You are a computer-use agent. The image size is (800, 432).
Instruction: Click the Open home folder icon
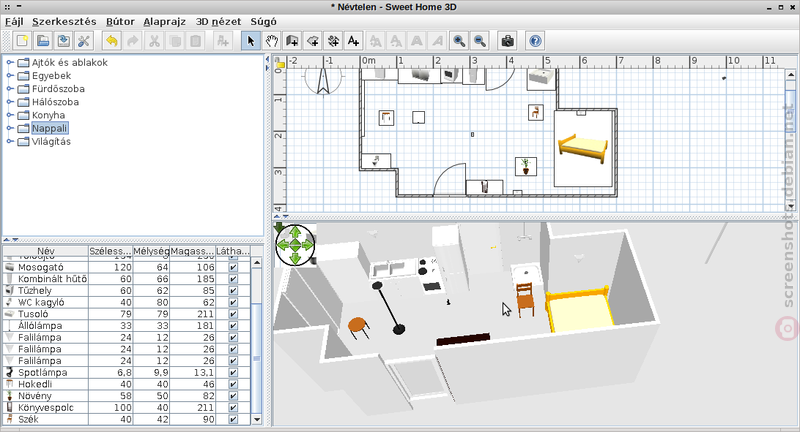coord(43,41)
